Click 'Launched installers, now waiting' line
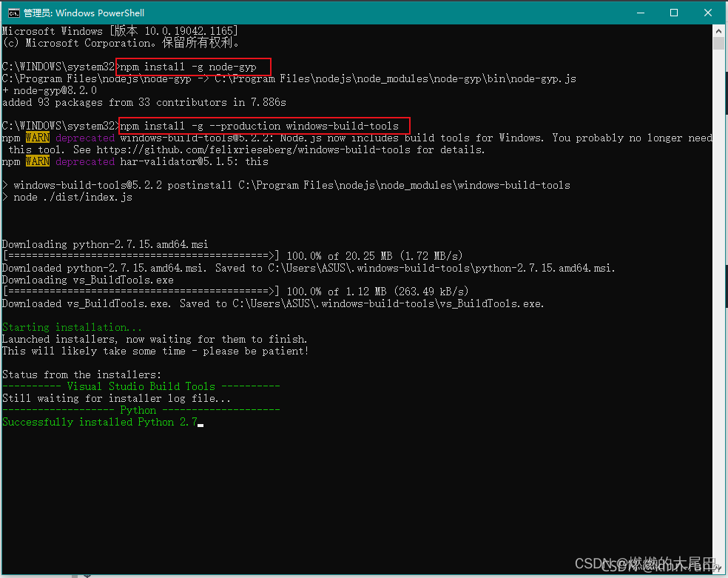 click(155, 339)
